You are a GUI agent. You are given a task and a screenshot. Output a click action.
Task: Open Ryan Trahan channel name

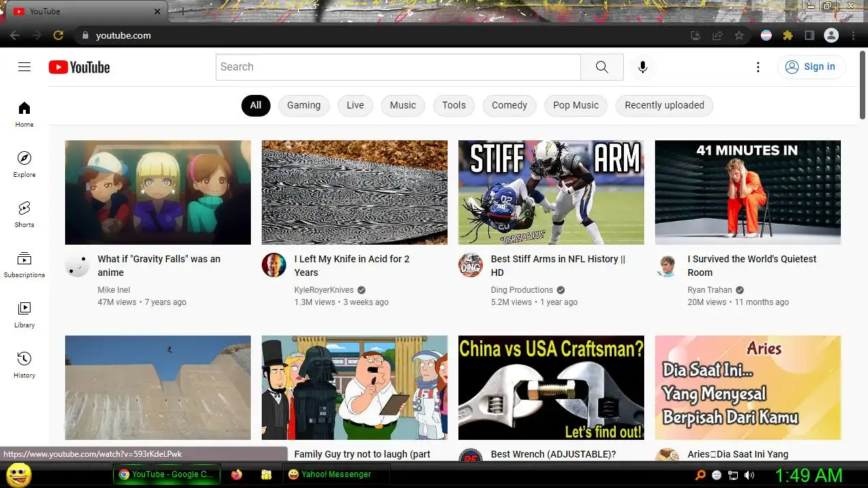point(710,290)
